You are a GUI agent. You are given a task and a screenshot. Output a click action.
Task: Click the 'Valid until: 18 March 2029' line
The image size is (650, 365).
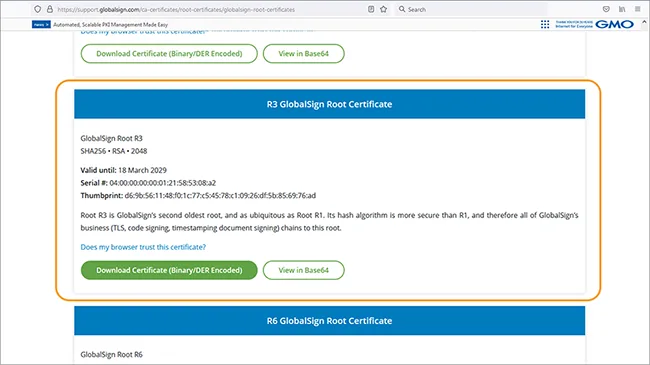pos(124,170)
